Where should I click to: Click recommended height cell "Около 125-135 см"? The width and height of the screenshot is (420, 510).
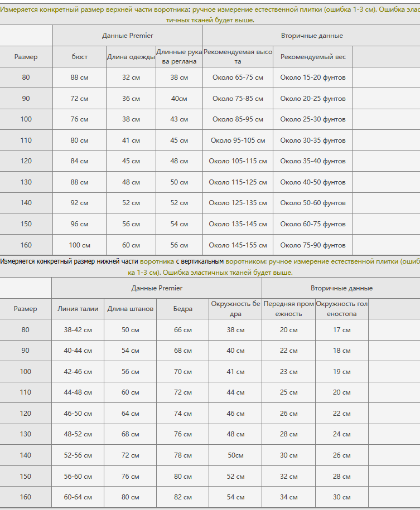[x=238, y=203]
